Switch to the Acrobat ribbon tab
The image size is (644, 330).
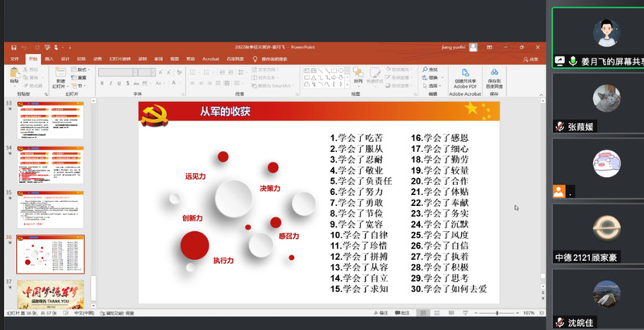coord(210,59)
